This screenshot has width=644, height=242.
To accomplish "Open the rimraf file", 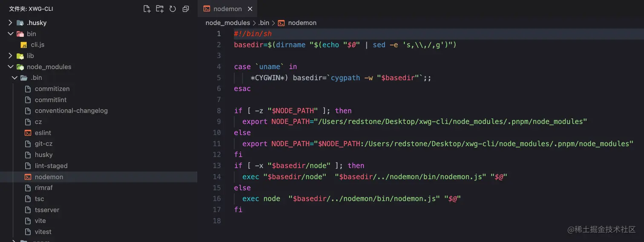I will click(x=44, y=188).
